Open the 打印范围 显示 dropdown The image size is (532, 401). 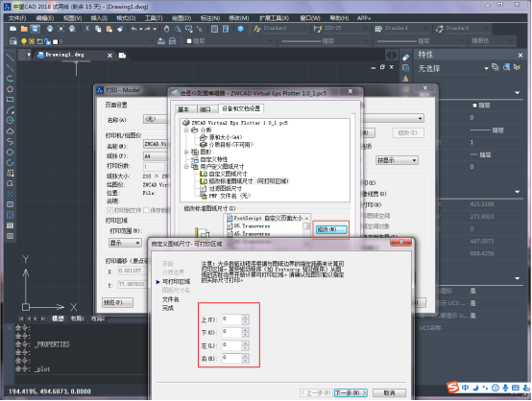tap(125, 243)
